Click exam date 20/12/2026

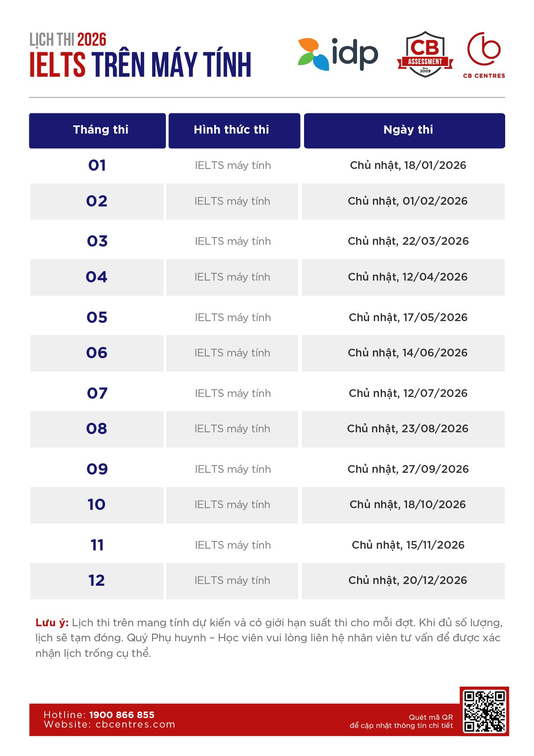[407, 581]
